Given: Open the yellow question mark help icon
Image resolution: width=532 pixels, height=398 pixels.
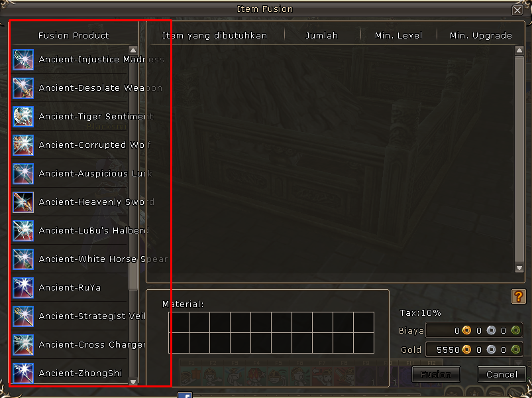Looking at the screenshot, I should [519, 297].
